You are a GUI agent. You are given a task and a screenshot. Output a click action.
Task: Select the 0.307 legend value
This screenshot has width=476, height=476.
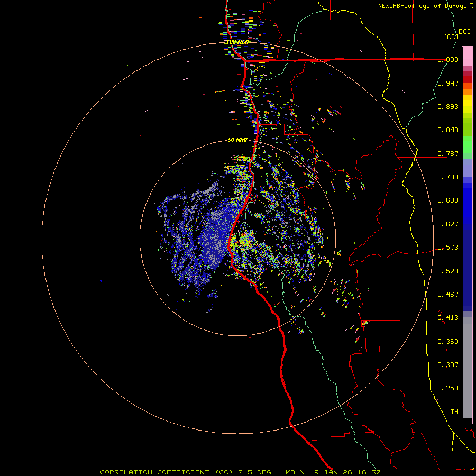tap(448, 364)
